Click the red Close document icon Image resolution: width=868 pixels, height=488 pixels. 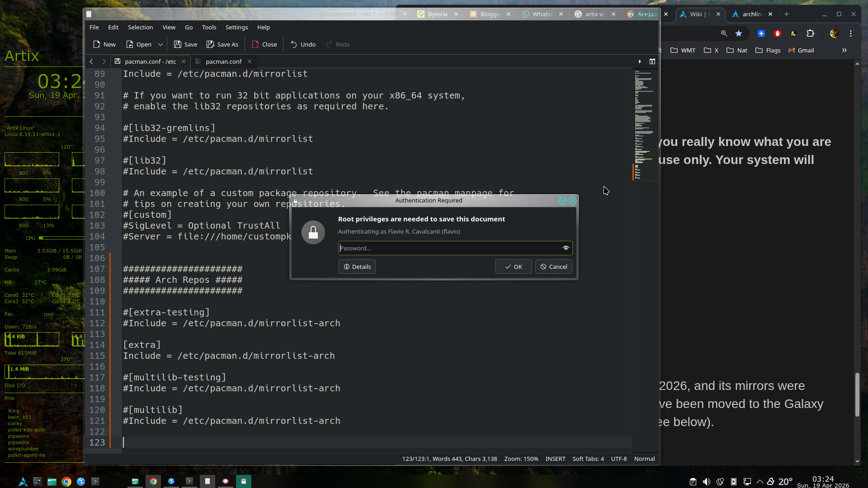pyautogui.click(x=255, y=44)
